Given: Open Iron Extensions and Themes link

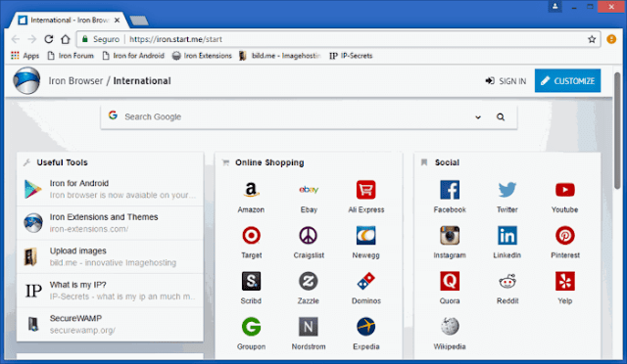Looking at the screenshot, I should pos(110,222).
